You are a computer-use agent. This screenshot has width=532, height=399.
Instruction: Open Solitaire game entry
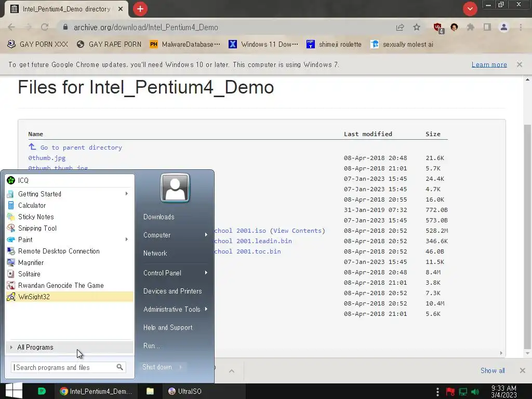(70, 274)
